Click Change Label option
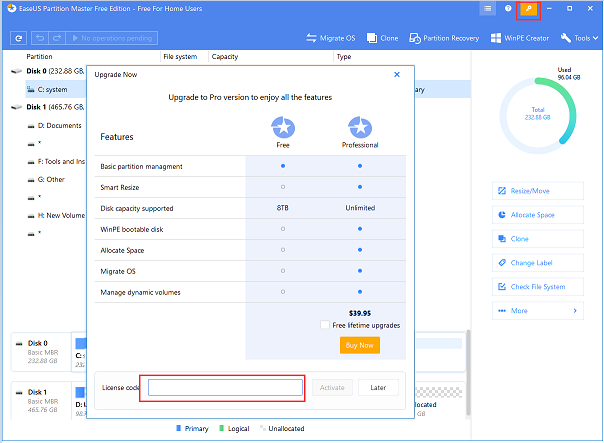Viewport: 604px width, 443px height. click(538, 263)
